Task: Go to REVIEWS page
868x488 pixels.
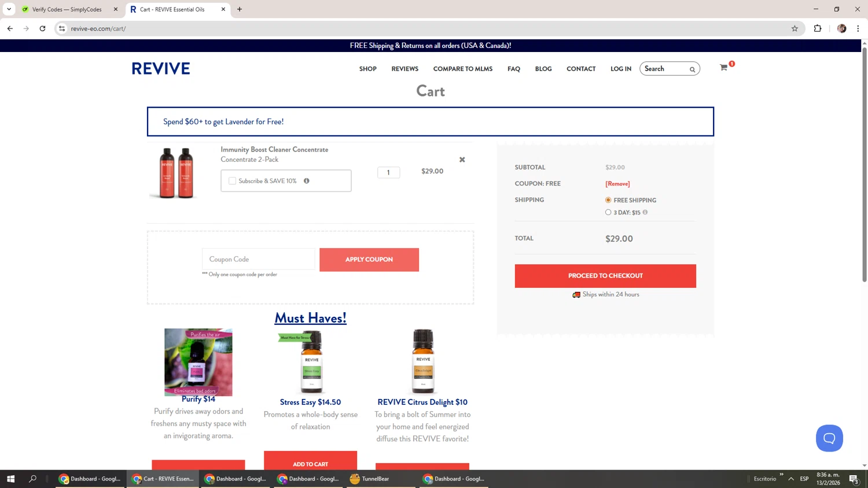Action: 405,69
